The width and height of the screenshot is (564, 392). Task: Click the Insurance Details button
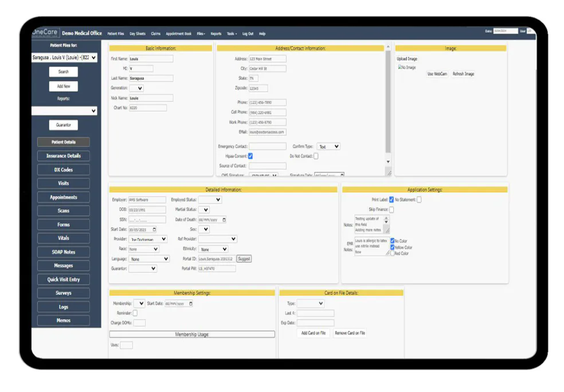[x=63, y=156]
